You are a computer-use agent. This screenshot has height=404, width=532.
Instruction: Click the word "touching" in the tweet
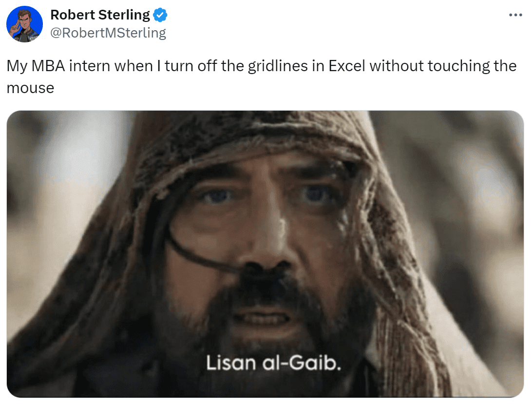point(458,66)
